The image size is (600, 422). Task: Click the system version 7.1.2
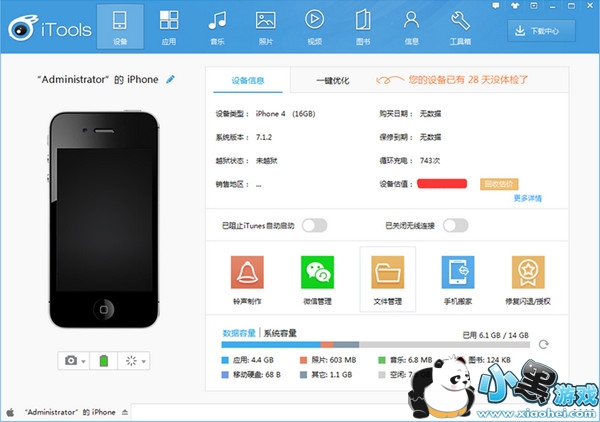tap(264, 137)
